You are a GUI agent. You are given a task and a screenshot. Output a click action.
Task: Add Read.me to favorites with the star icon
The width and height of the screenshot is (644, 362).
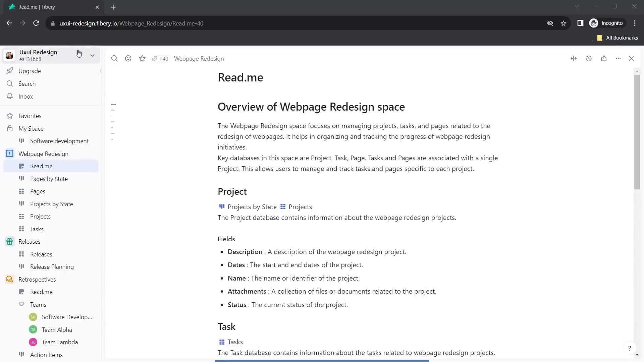pos(142,59)
